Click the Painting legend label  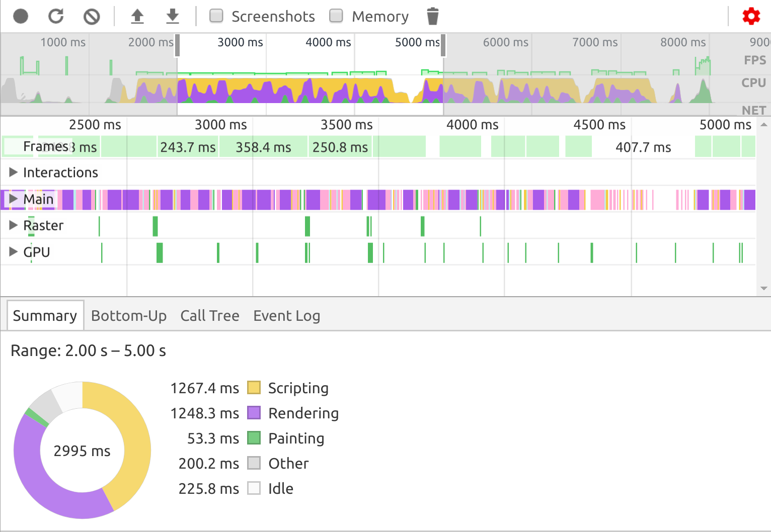[296, 438]
